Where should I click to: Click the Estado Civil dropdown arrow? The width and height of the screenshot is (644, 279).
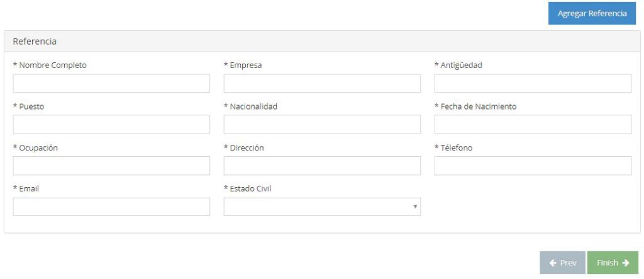(414, 207)
